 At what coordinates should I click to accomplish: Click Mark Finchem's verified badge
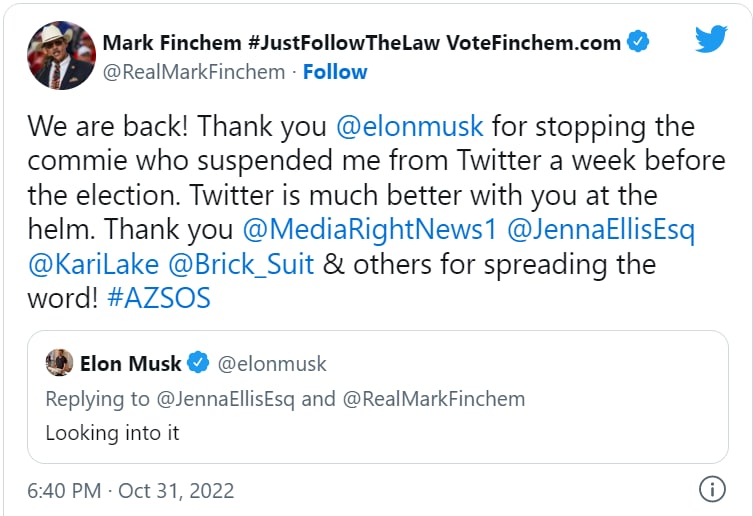pos(638,43)
